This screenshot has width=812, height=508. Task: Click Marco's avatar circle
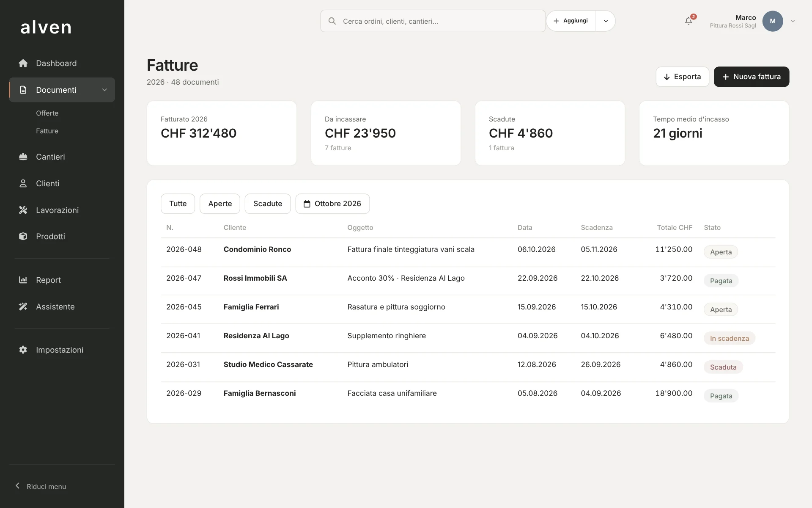[x=773, y=21]
